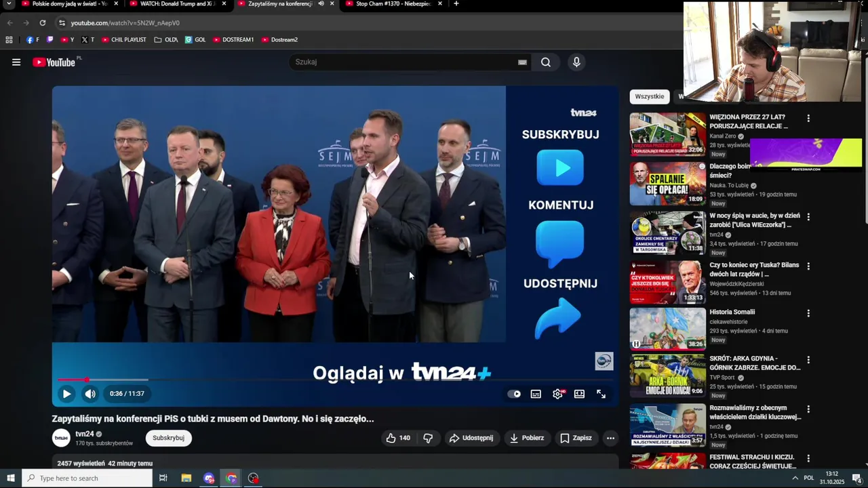Open Historia Somalii video title
The width and height of the screenshot is (868, 488).
pos(732,312)
